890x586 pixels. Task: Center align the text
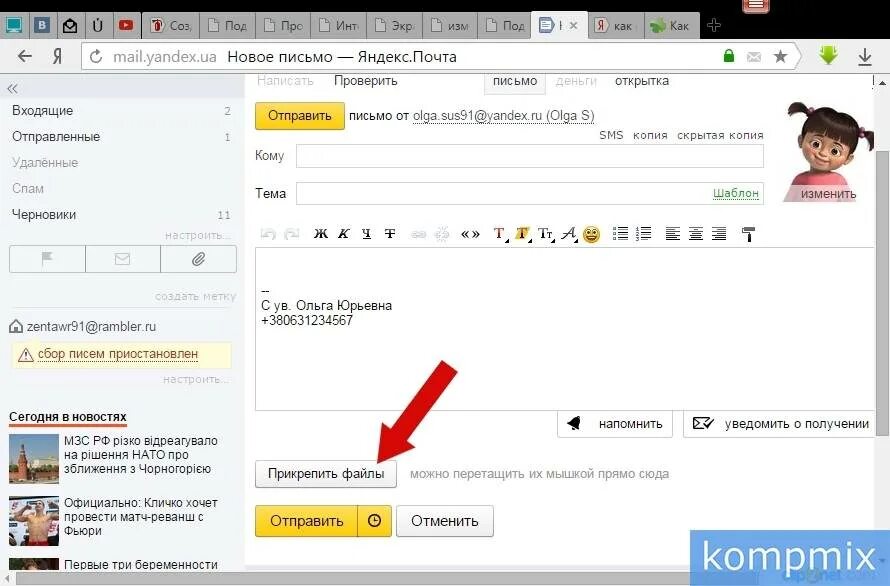point(696,233)
